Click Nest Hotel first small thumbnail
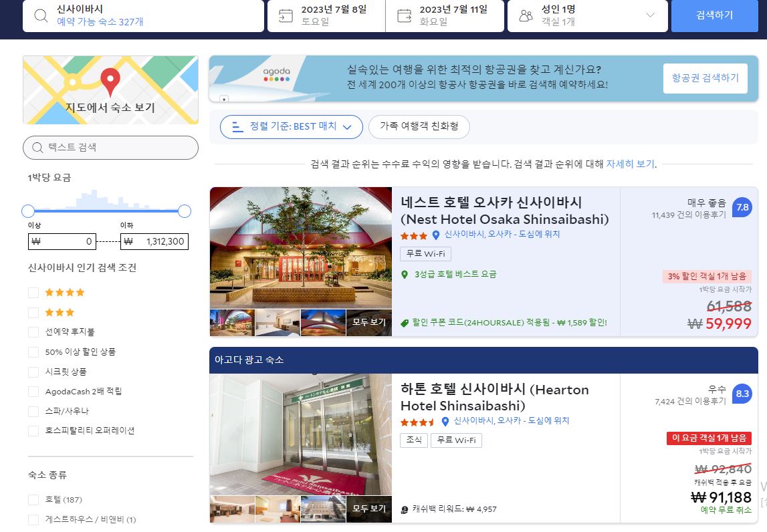This screenshot has height=532, width=767. pyautogui.click(x=232, y=323)
